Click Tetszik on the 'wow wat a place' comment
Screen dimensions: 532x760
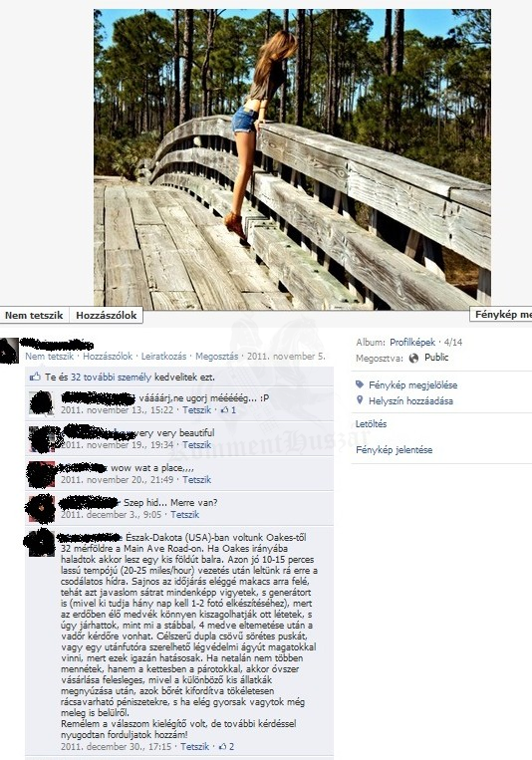point(196,480)
